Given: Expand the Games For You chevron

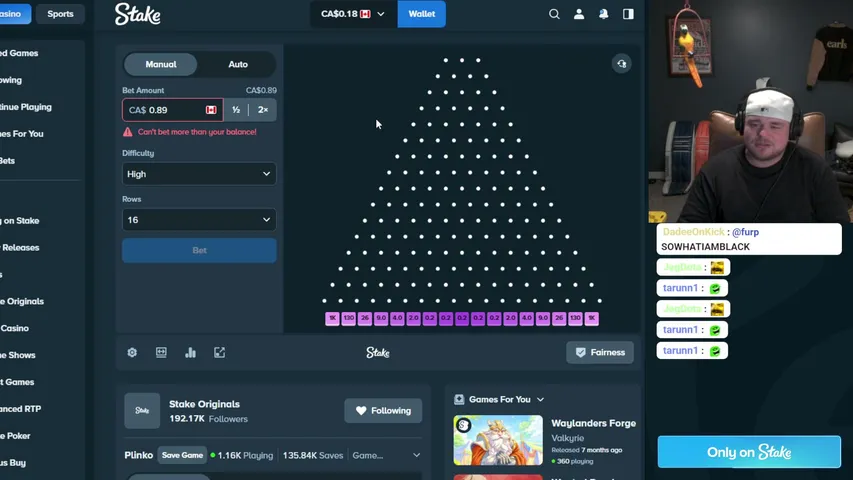Looking at the screenshot, I should (540, 399).
